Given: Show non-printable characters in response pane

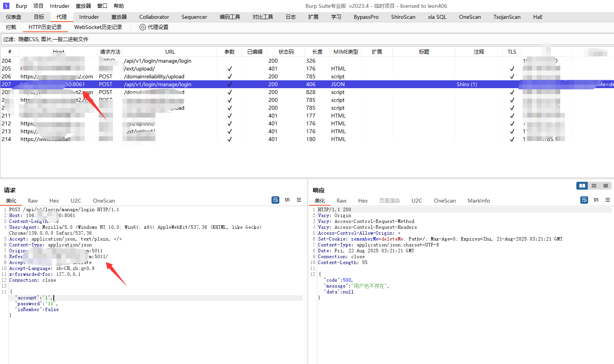Looking at the screenshot, I should pos(596,200).
